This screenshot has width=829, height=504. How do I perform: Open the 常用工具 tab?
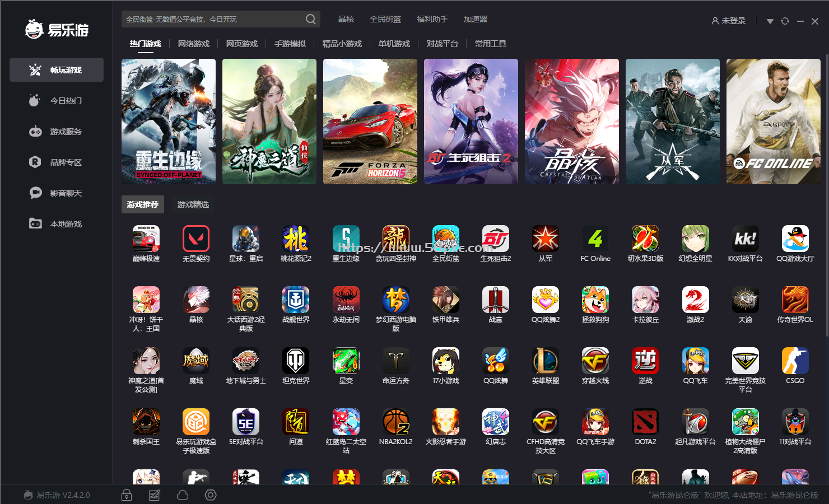(491, 44)
